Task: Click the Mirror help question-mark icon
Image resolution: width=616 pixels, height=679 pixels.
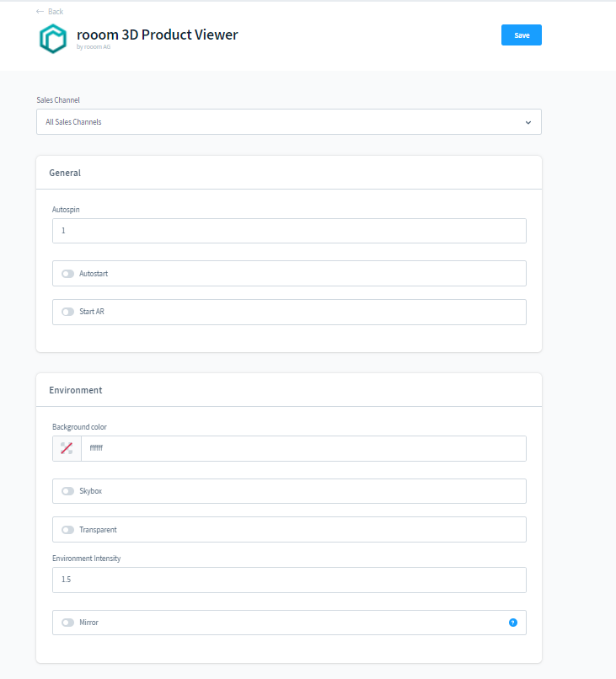Action: (x=512, y=623)
